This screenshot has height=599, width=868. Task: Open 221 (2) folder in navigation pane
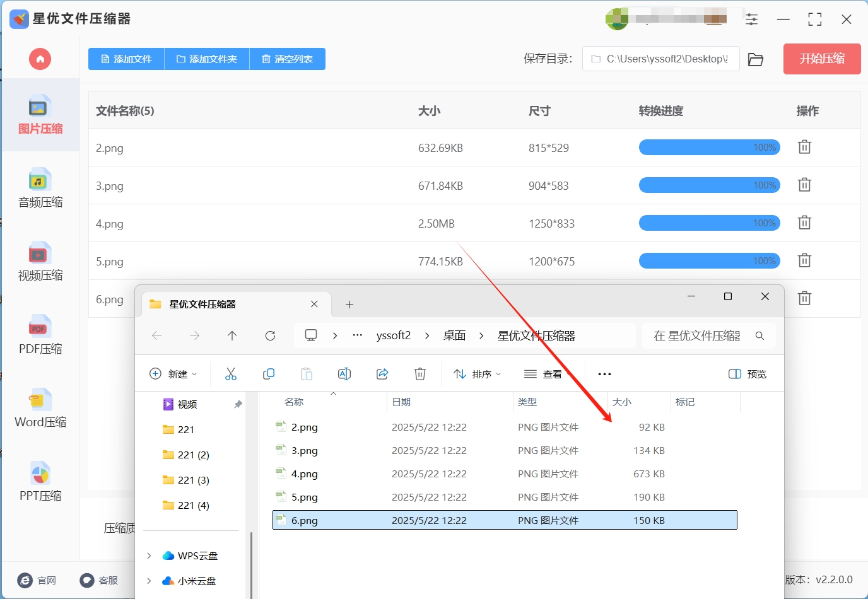tap(193, 455)
